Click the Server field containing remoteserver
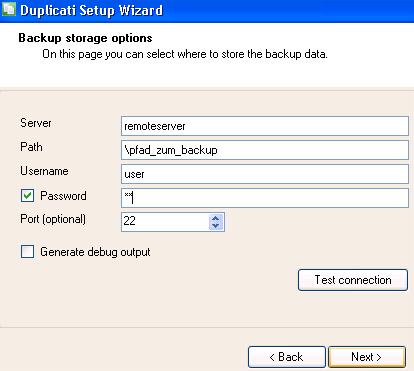Image resolution: width=414 pixels, height=371 pixels. pos(265,126)
